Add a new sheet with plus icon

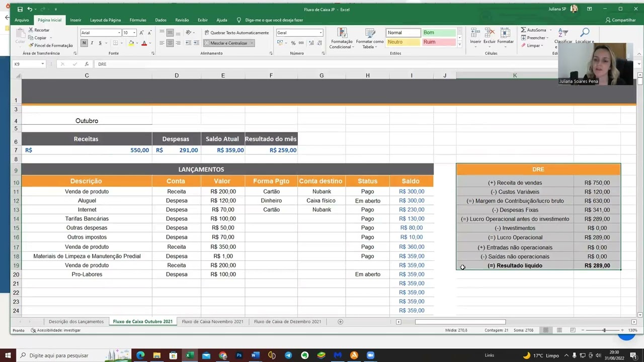tap(340, 322)
